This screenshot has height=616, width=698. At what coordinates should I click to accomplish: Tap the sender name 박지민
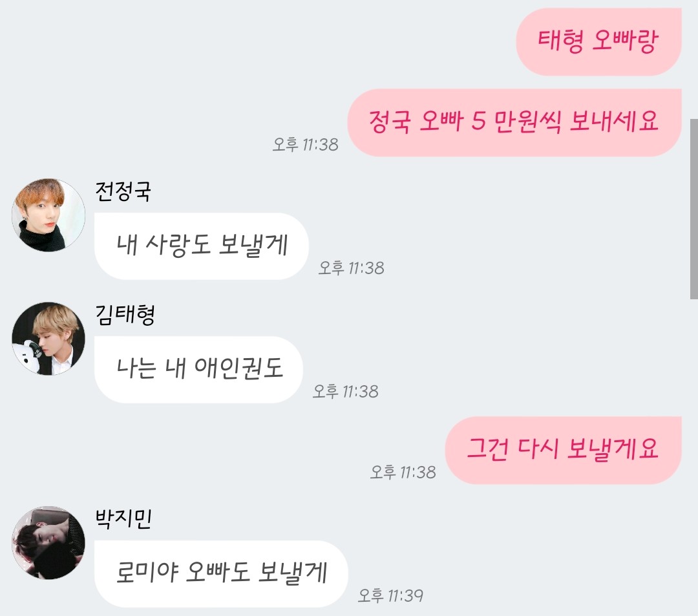(x=123, y=518)
